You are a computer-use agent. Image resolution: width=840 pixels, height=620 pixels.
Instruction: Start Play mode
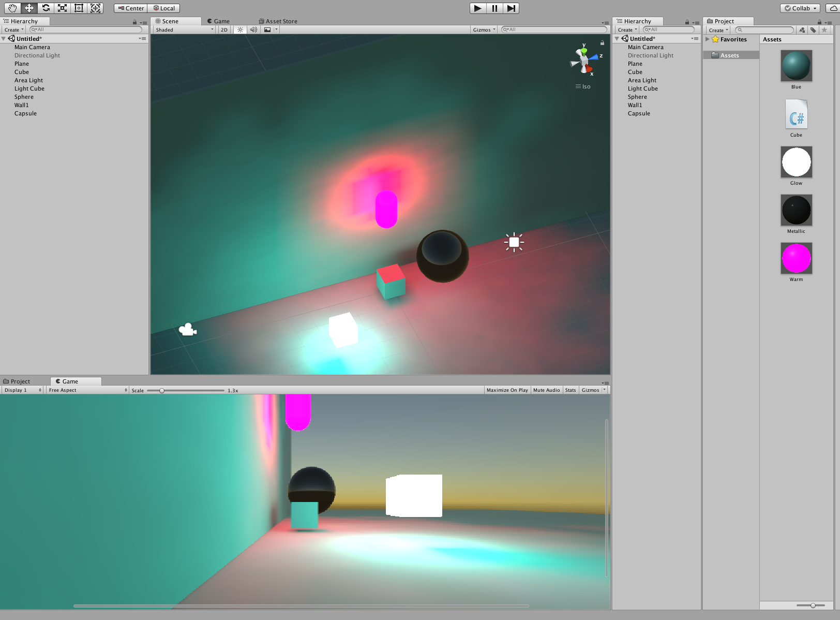(x=478, y=8)
